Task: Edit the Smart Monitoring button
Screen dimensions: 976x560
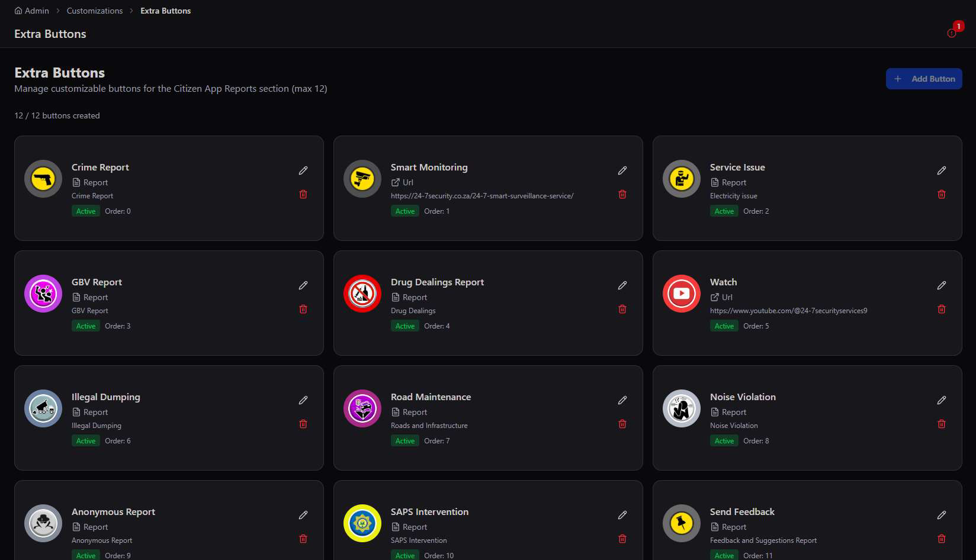Action: (x=622, y=170)
